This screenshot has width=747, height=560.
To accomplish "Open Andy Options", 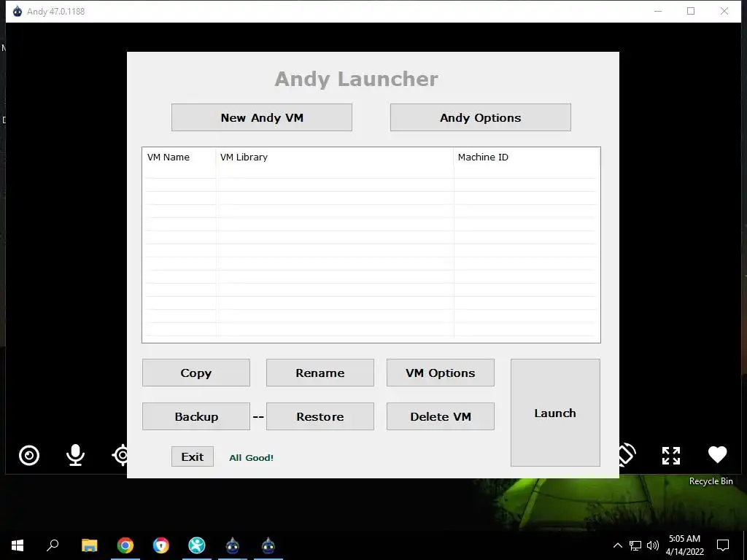I will click(x=480, y=117).
